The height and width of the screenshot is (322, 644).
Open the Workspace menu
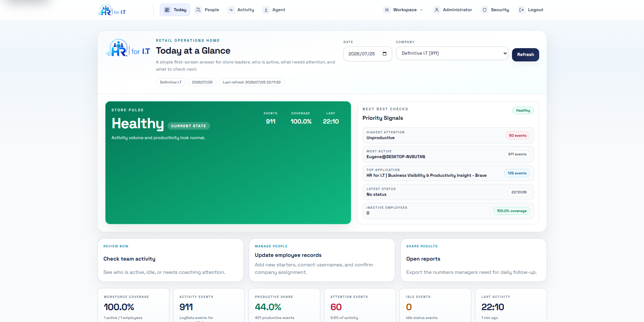click(403, 10)
